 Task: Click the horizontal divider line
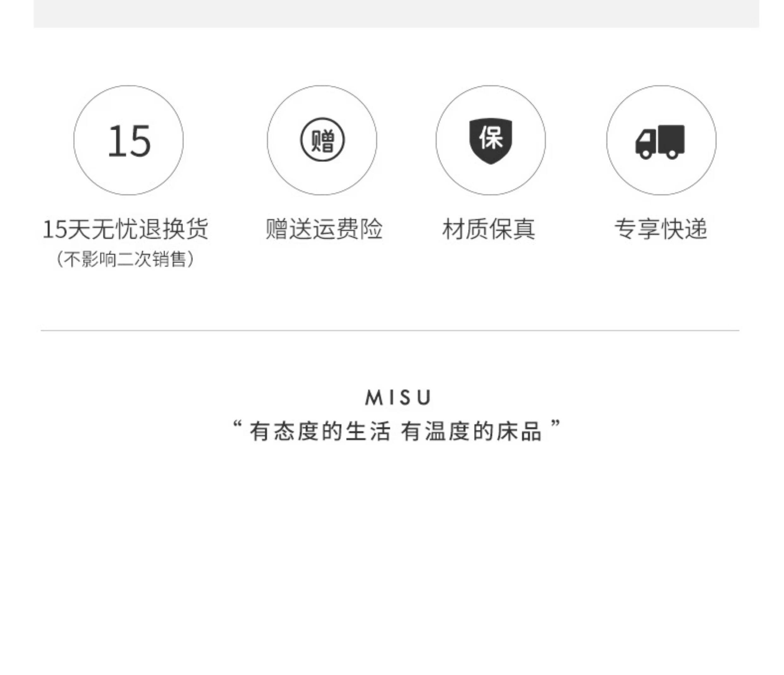(390, 331)
